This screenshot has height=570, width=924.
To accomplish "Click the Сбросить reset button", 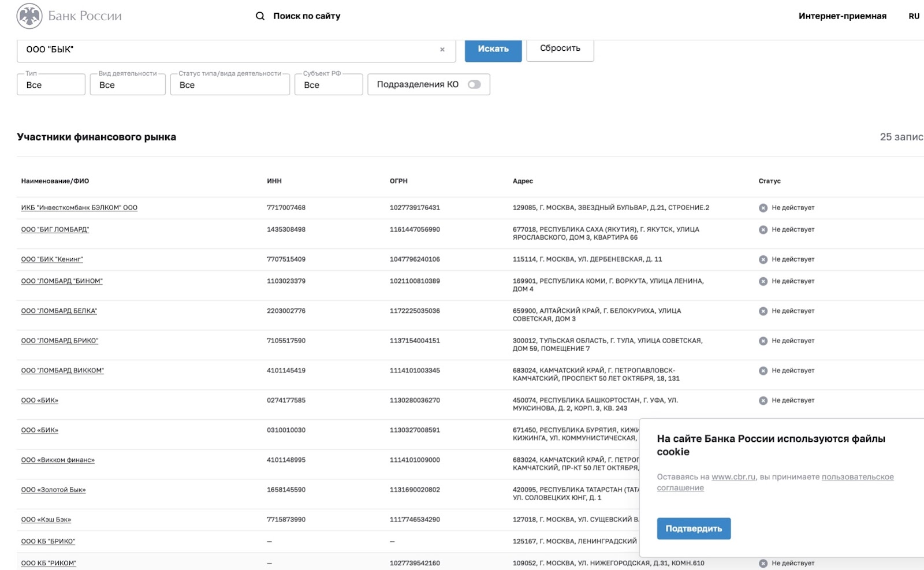I will pos(560,49).
